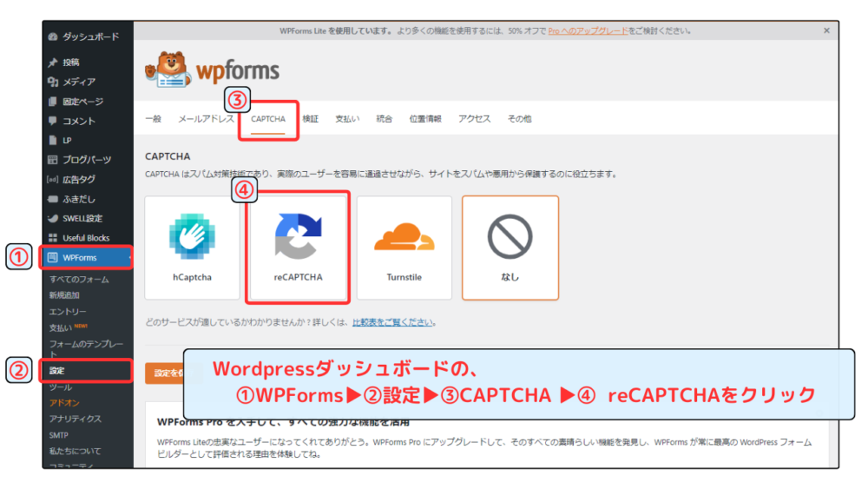Open SMTP submenu item
Image resolution: width=868 pixels, height=489 pixels.
coord(59,435)
